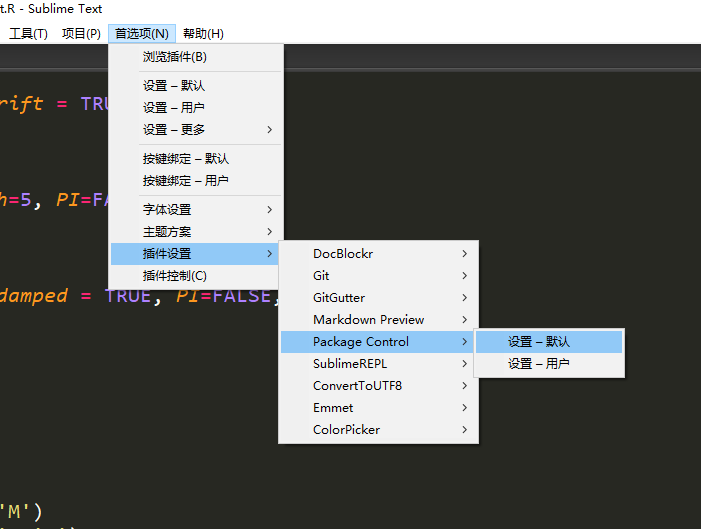
Task: Expand the SublimeREPL package settings
Action: pos(379,364)
